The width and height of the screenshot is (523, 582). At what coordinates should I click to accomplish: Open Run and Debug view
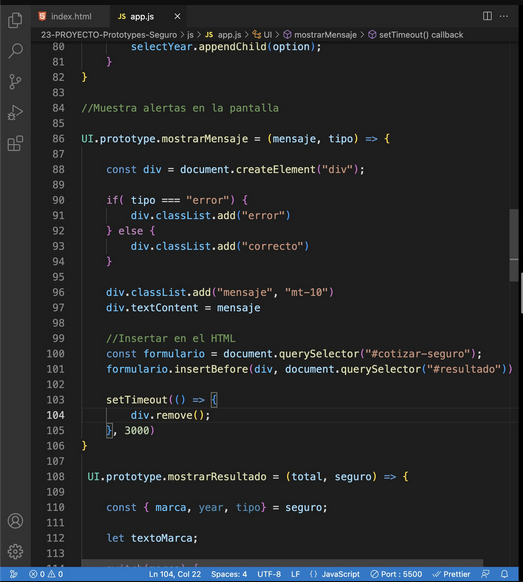tap(15, 112)
